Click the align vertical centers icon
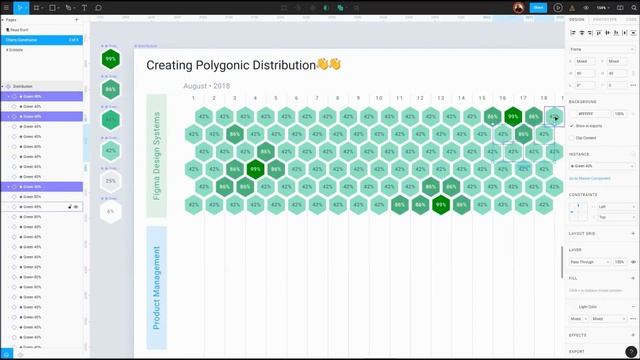This screenshot has width=640, height=360. 607,33
